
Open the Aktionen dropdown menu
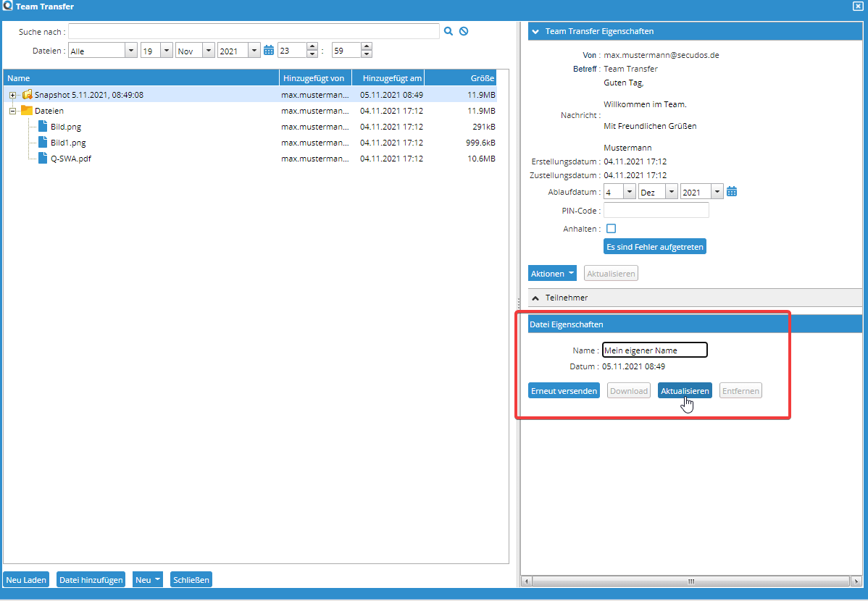pyautogui.click(x=552, y=274)
